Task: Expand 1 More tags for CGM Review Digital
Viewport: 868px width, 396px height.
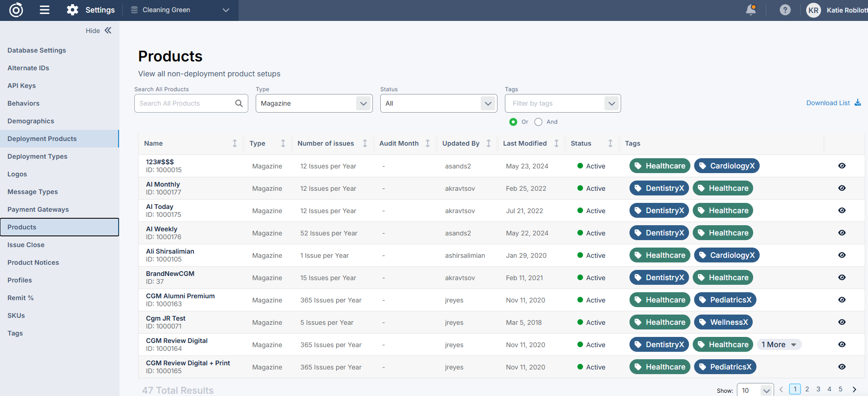Action: 779,344
